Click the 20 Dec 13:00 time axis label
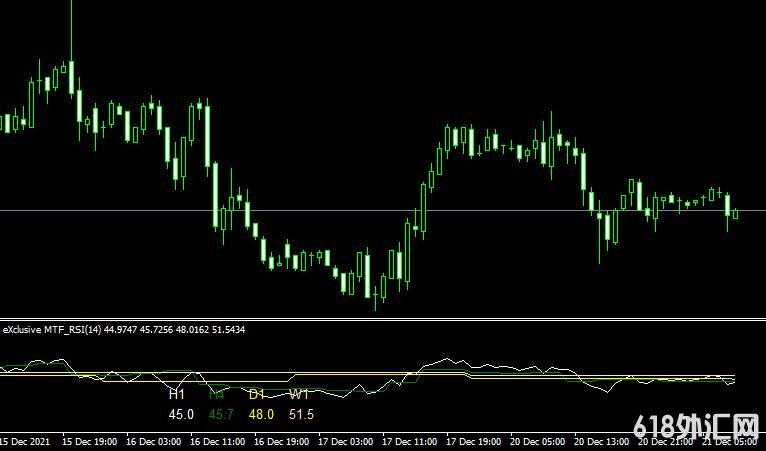Screen dimensions: 766x451 [x=602, y=442]
